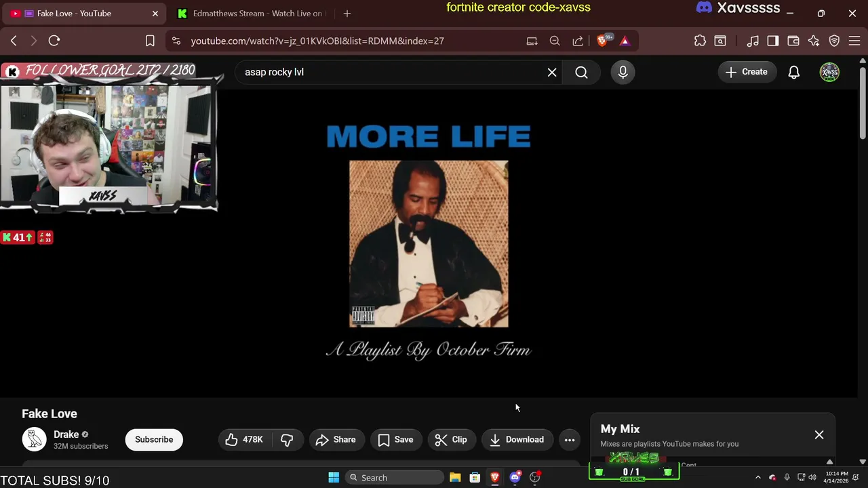Click the Windows taskbar Search box
This screenshot has height=488, width=868.
click(394, 477)
